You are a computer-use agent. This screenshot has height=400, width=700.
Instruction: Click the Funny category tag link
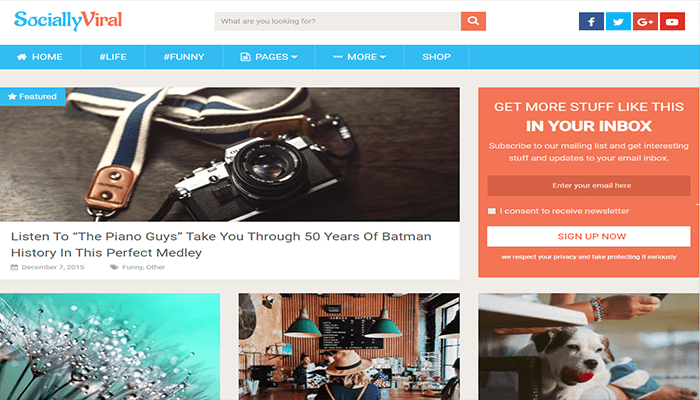click(133, 267)
